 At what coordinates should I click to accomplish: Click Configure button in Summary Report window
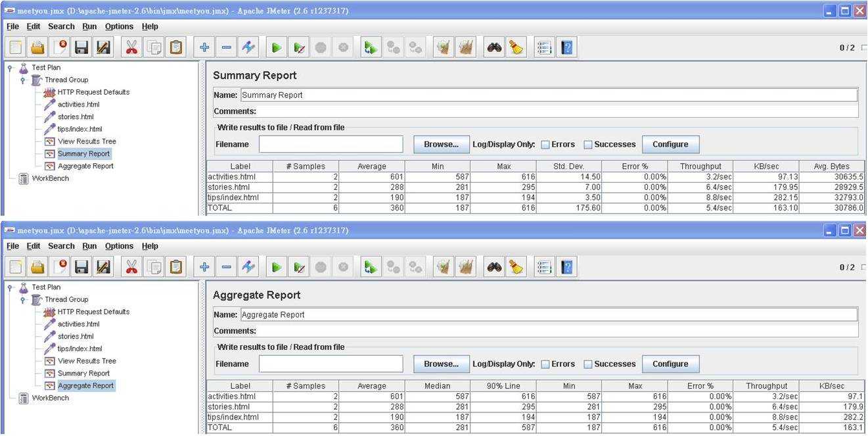tap(670, 145)
